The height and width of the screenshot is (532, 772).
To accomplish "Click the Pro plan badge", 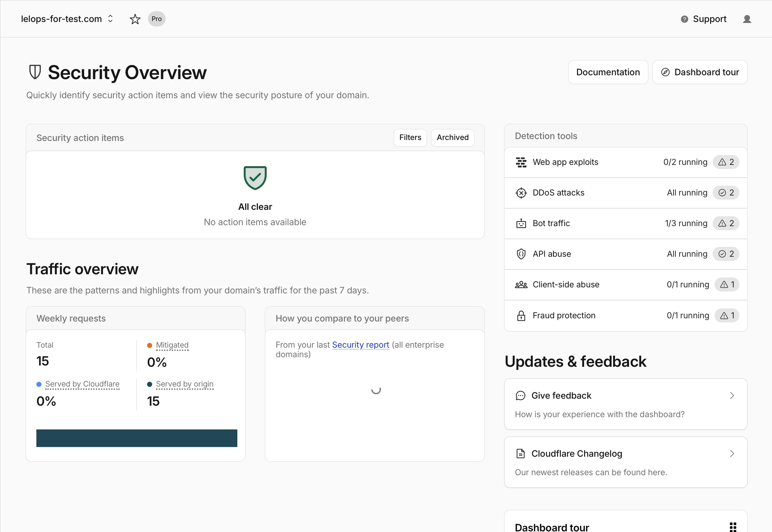I will pyautogui.click(x=156, y=19).
